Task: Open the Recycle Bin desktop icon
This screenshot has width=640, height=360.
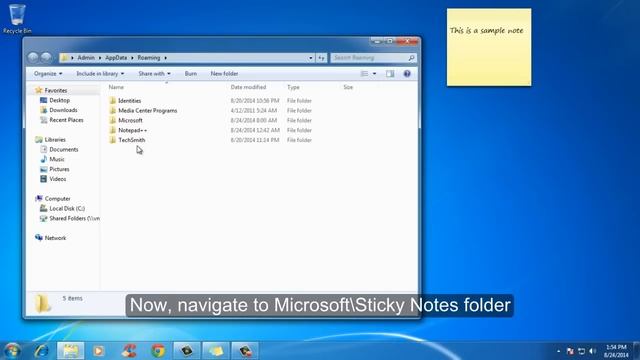Action: (x=17, y=19)
